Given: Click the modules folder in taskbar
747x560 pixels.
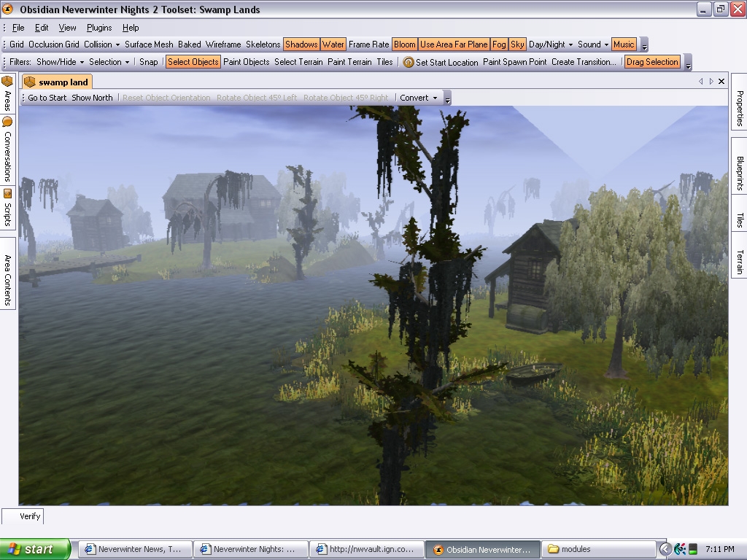Looking at the screenshot, I should point(600,549).
